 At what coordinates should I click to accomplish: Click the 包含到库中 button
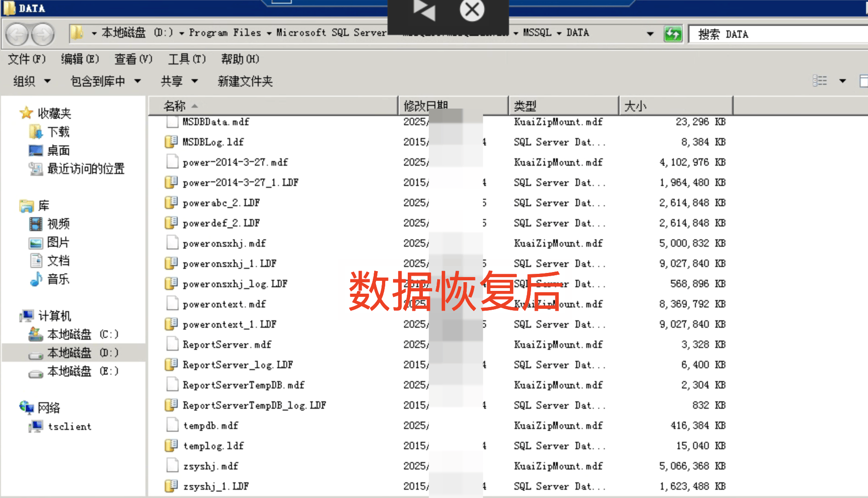tap(98, 81)
